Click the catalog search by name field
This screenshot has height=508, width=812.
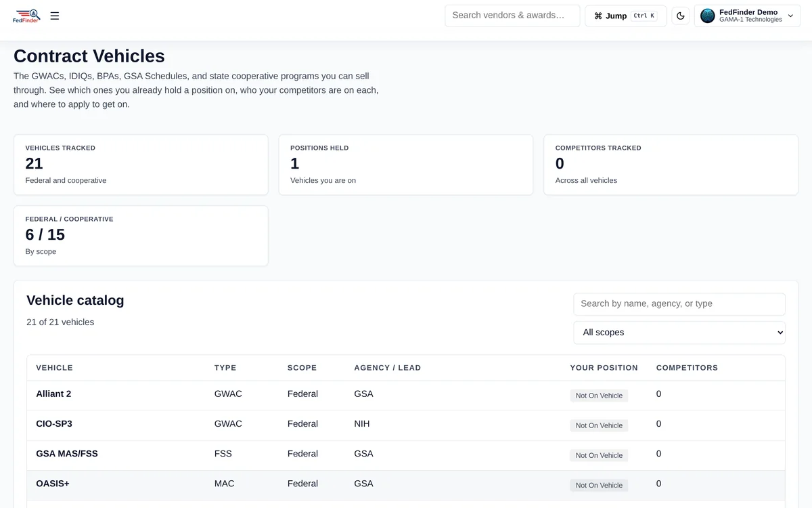tap(679, 304)
